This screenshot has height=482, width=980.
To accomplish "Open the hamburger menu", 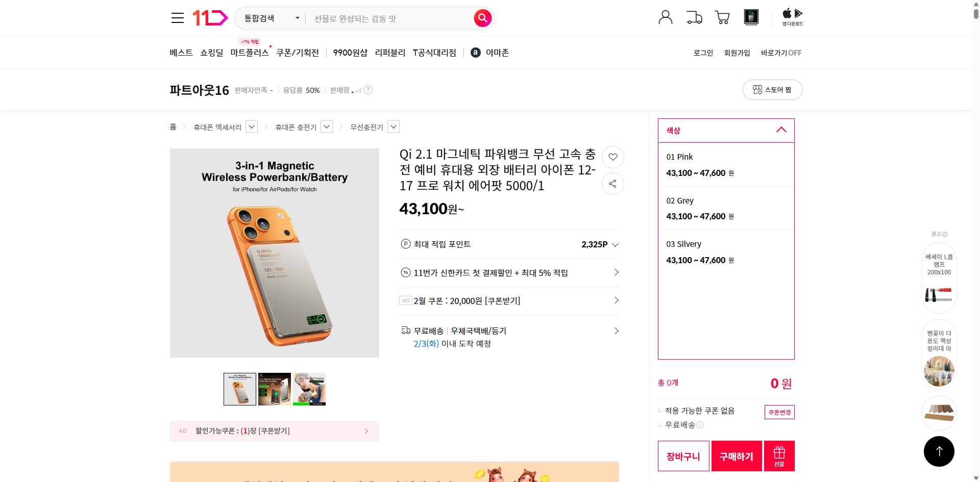I will click(177, 17).
